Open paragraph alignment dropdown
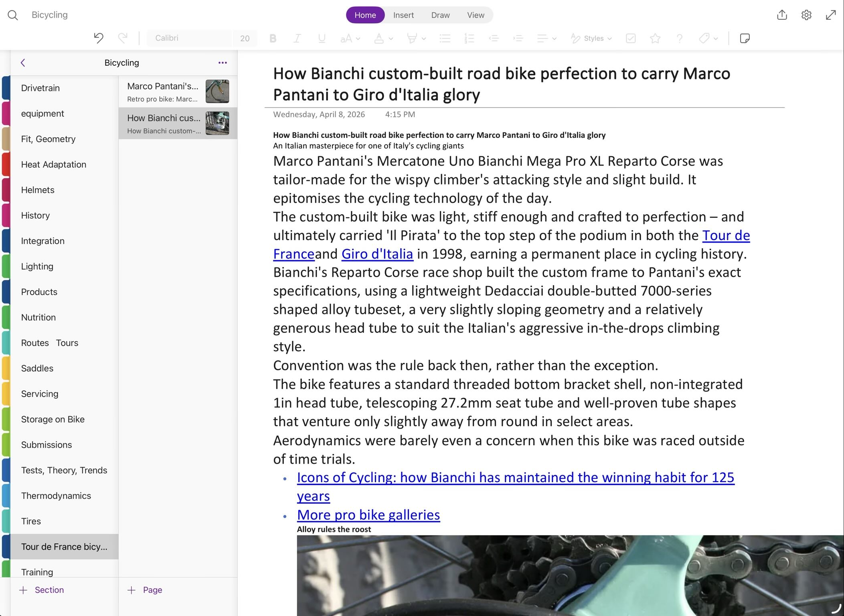The height and width of the screenshot is (616, 844). 546,38
